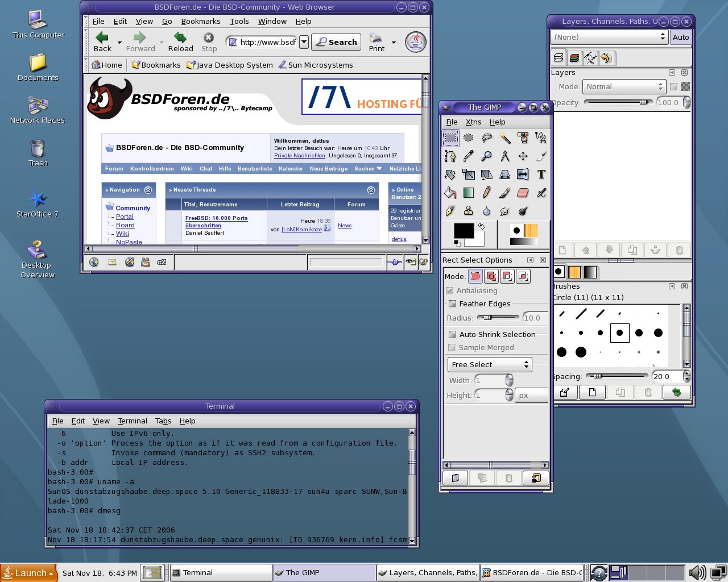Image resolution: width=728 pixels, height=582 pixels.
Task: Select the Clone stamp tool
Action: [469, 211]
